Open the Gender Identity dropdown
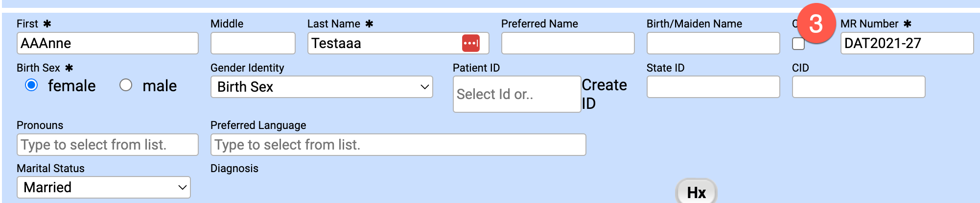 (x=321, y=87)
